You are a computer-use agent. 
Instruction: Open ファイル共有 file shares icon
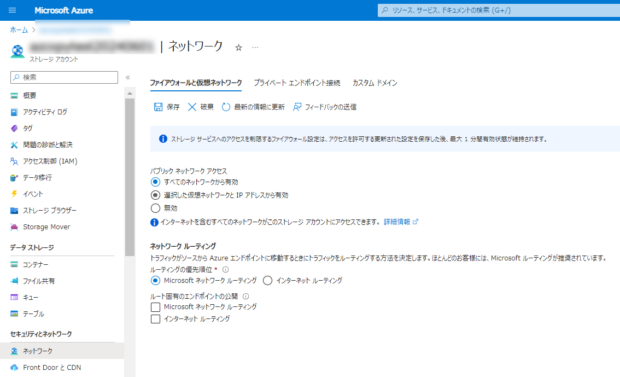pyautogui.click(x=14, y=281)
